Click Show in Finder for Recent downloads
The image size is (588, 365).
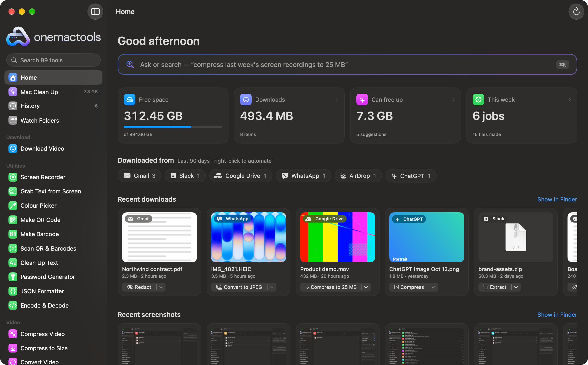tap(557, 199)
